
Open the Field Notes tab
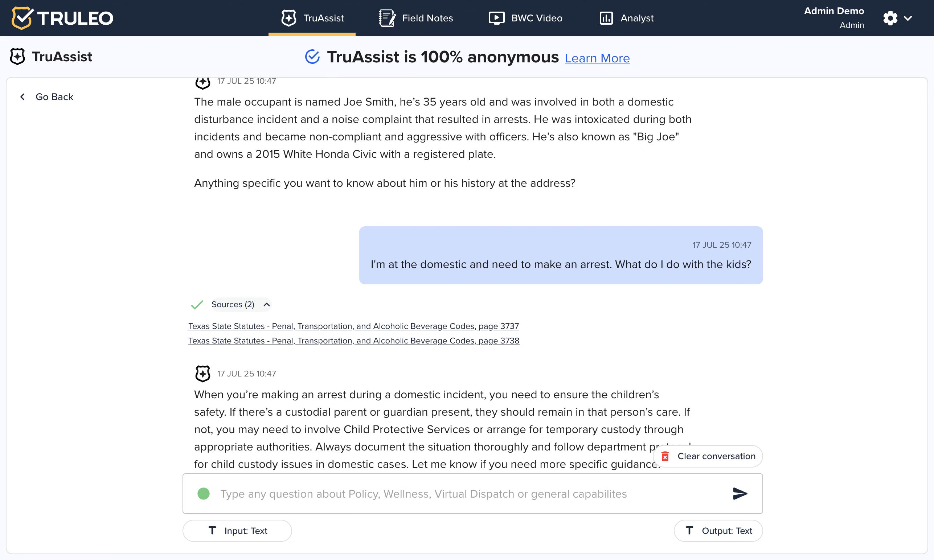click(x=416, y=18)
